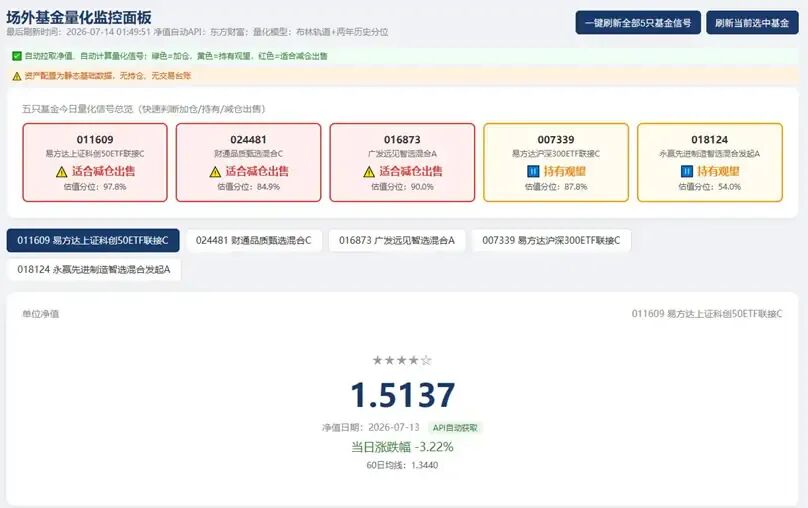This screenshot has height=508, width=808.
Task: Click 持有观望 label on 007339 card
Action: click(x=564, y=171)
